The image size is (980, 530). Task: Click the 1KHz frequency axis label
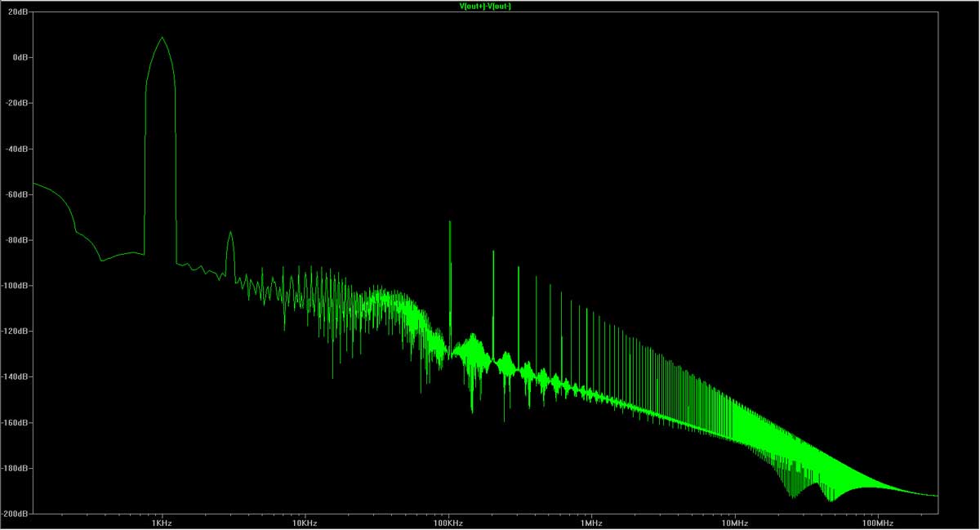click(x=161, y=522)
